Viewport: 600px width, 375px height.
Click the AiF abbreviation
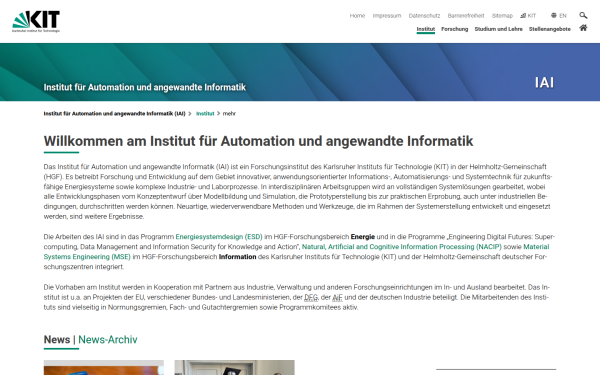coord(338,297)
